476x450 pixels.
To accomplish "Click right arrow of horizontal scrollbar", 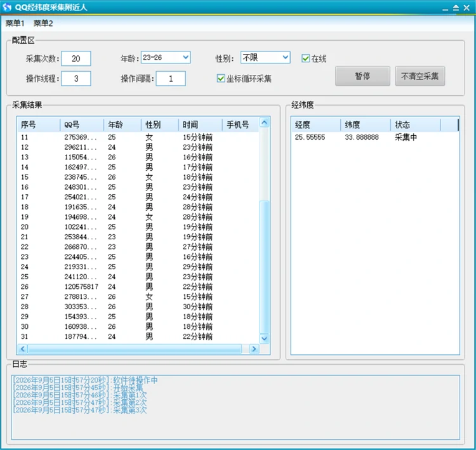I will point(254,348).
